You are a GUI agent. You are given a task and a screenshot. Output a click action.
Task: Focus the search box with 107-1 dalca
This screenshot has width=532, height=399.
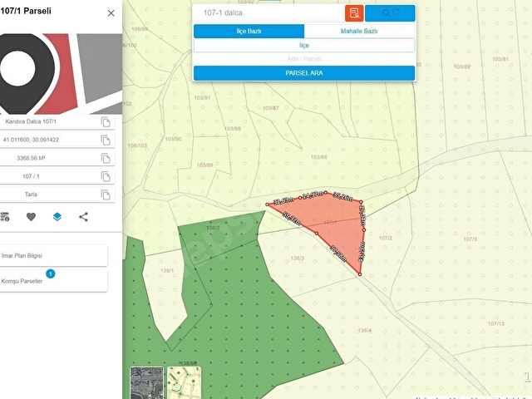click(268, 13)
